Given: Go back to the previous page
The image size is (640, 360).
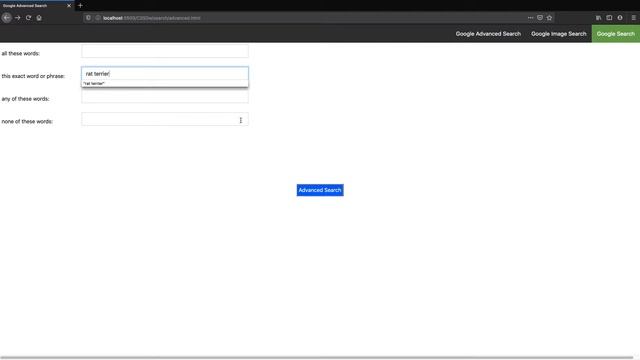Looking at the screenshot, I should [x=7, y=18].
